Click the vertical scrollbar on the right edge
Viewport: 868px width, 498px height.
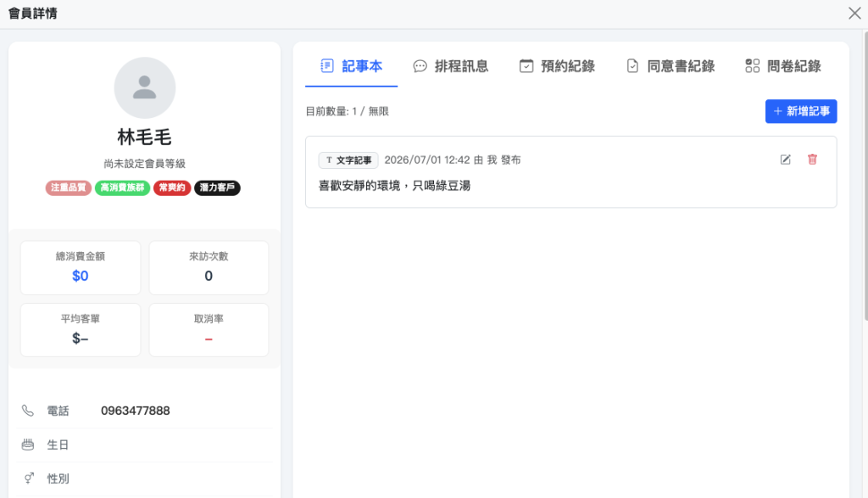tap(865, 176)
